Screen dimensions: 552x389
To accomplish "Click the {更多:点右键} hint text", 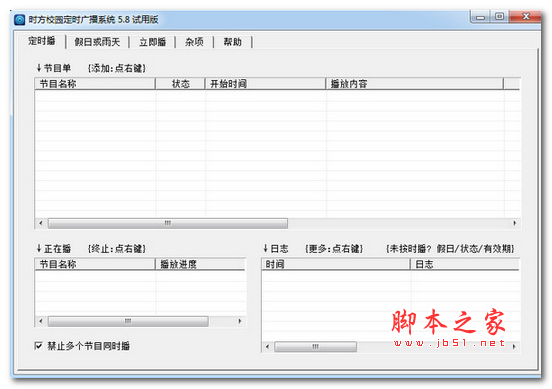I will tap(334, 249).
